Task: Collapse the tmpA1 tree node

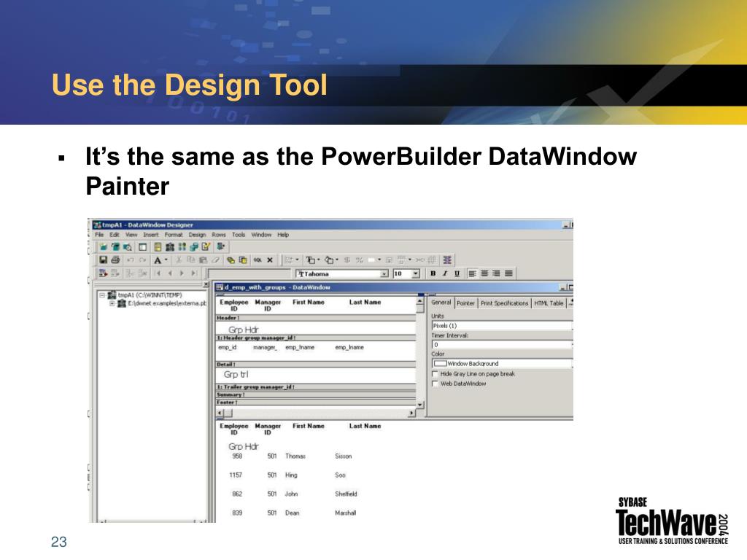Action: (x=102, y=295)
